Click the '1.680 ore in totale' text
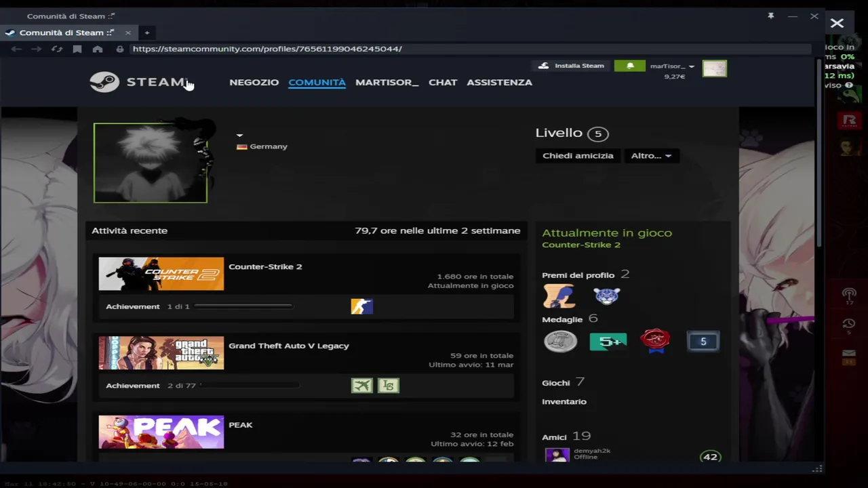 point(475,277)
